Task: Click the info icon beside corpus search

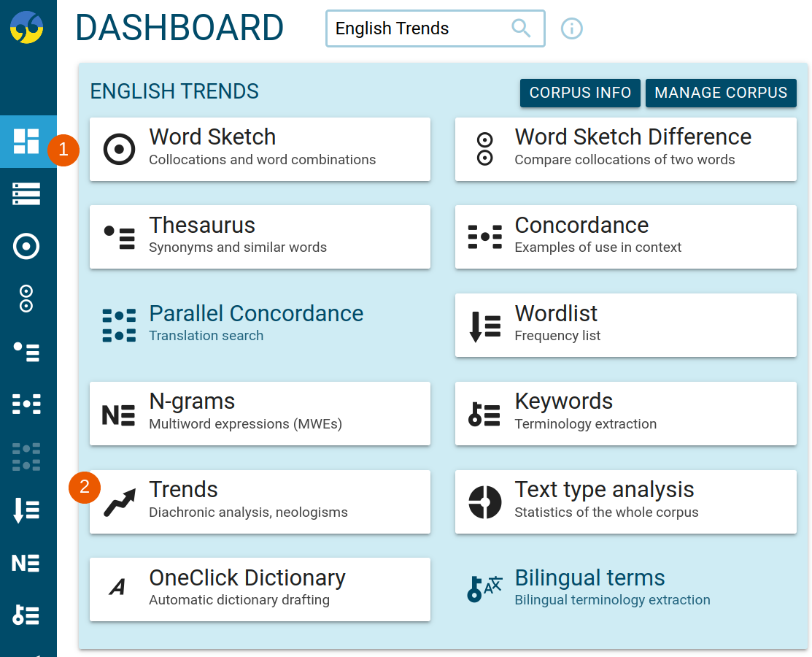Action: tap(572, 28)
